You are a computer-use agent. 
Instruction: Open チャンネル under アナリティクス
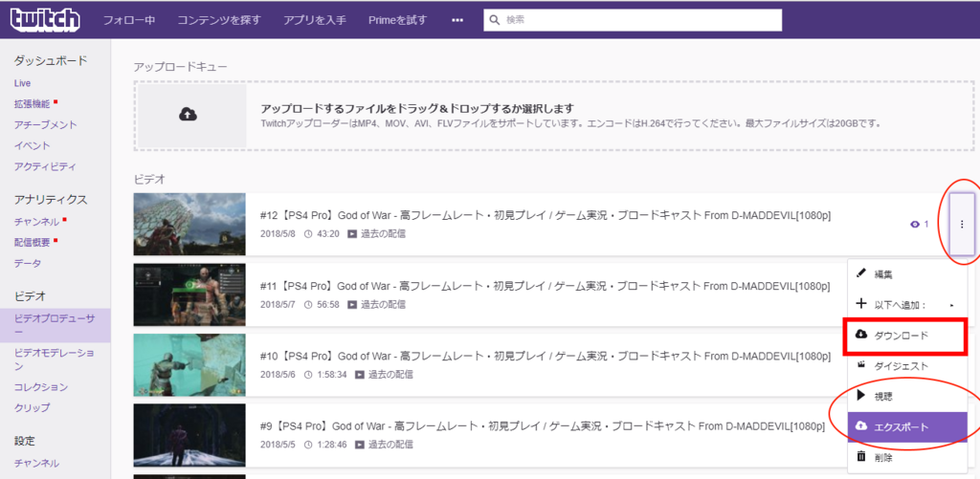click(x=37, y=222)
